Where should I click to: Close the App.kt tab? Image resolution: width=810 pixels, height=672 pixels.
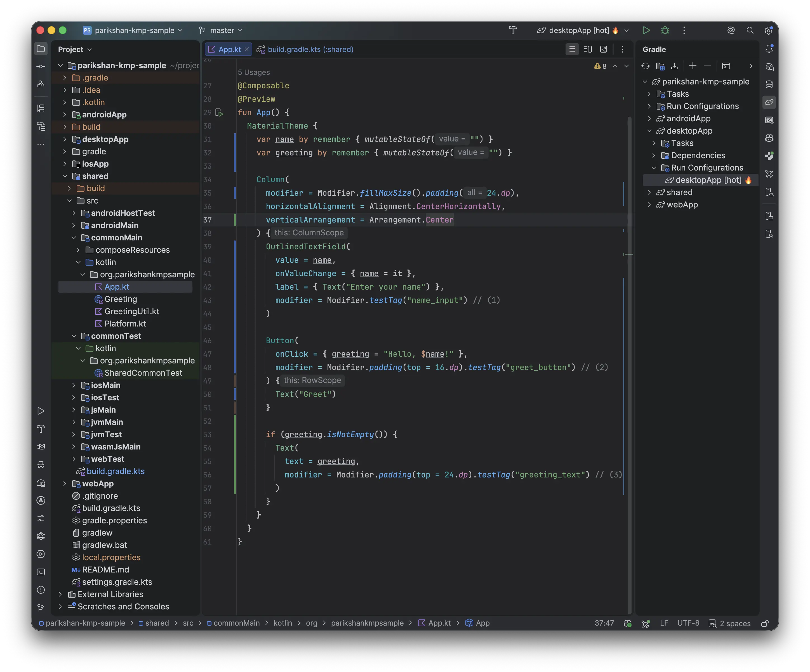click(246, 49)
